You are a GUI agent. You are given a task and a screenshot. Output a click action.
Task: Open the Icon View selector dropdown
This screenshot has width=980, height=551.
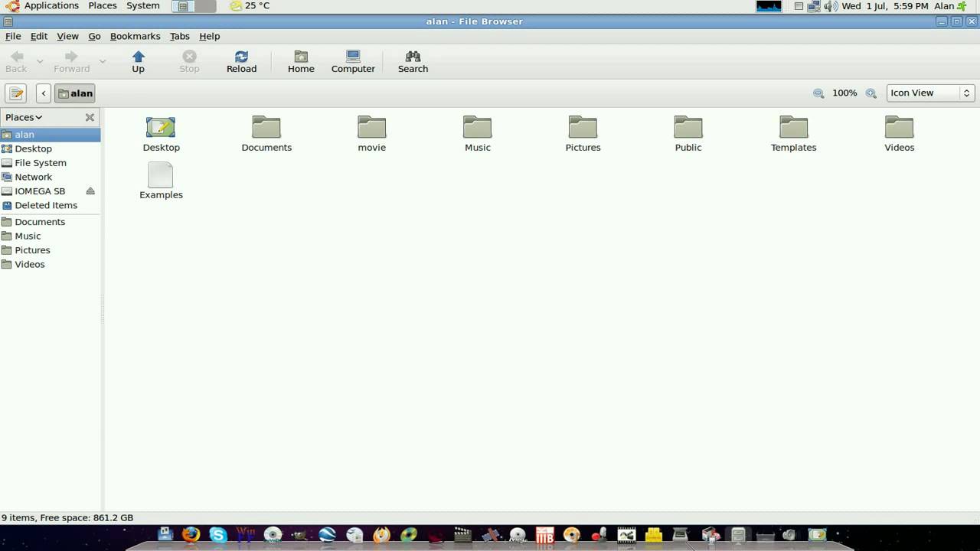929,93
